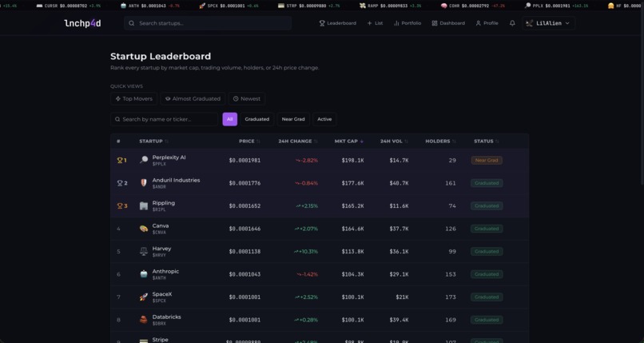Click the Canva palette icon
Viewport: 644px width, 343px height.
point(143,229)
